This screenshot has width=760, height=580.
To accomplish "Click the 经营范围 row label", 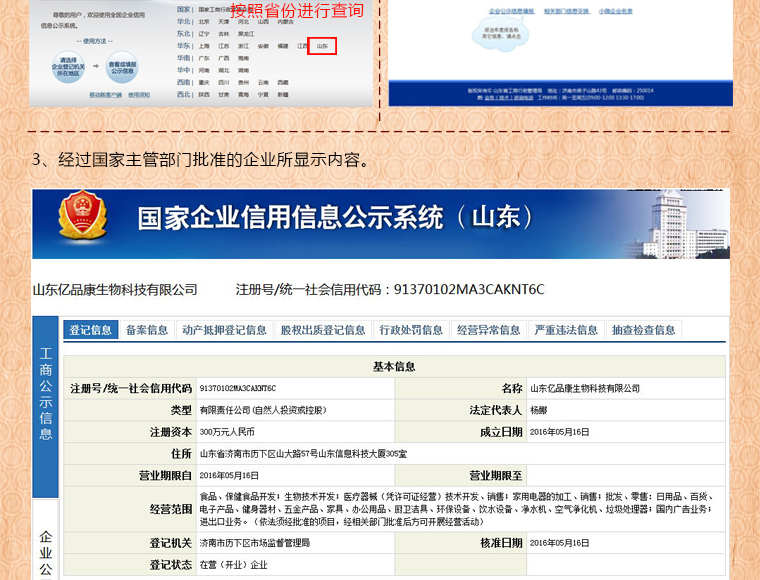I will (x=171, y=509).
